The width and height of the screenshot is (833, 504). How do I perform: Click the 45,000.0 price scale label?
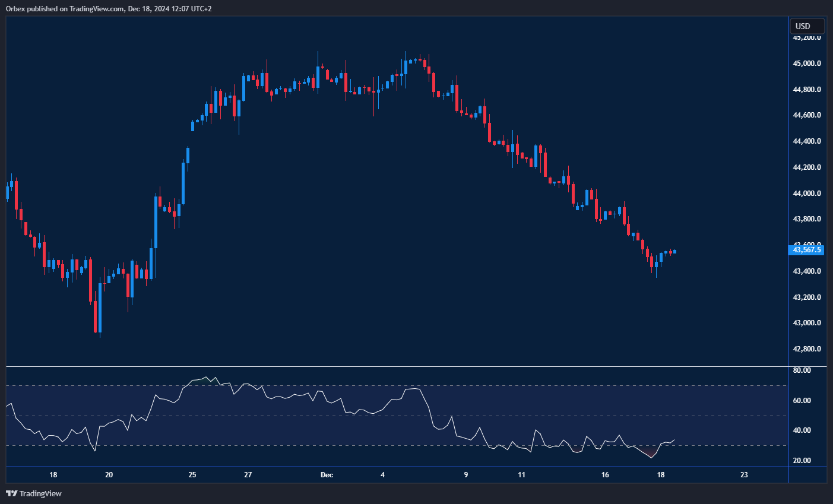[x=807, y=64]
